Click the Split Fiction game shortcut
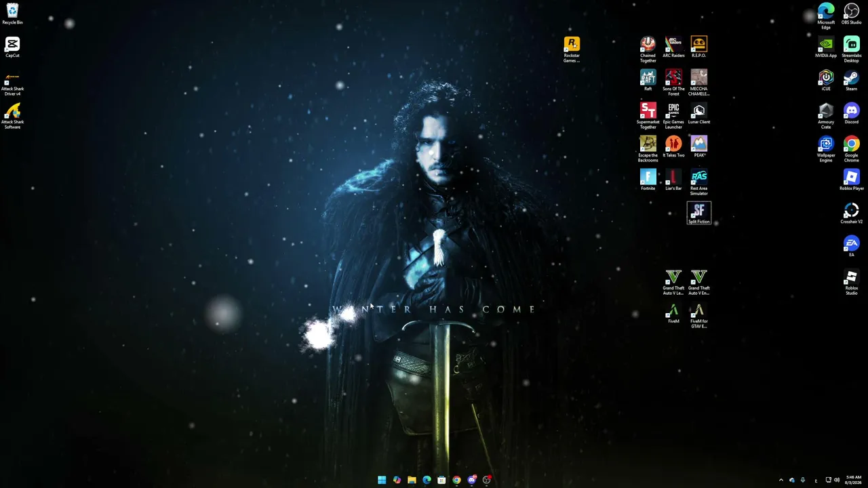Image resolution: width=868 pixels, height=488 pixels. coord(699,213)
